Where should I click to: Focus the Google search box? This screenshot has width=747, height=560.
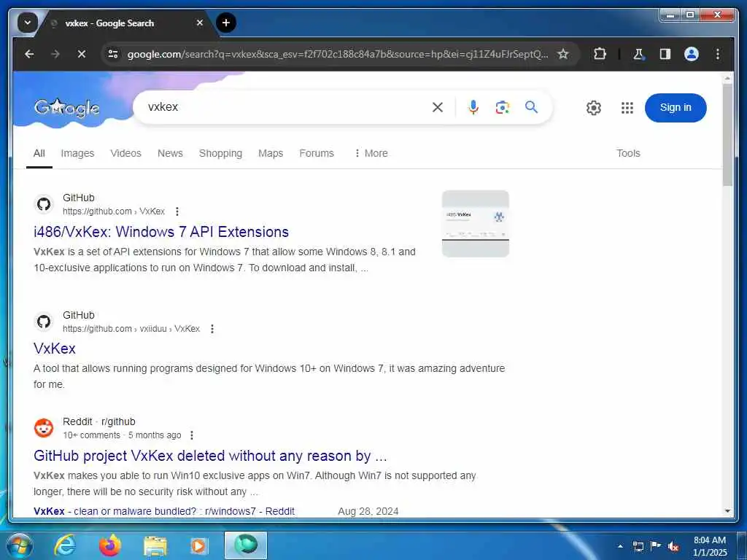click(286, 107)
